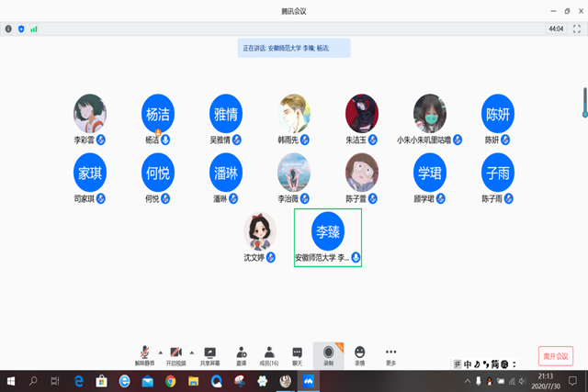
Task: Open the Windows Start menu
Action: click(11, 380)
